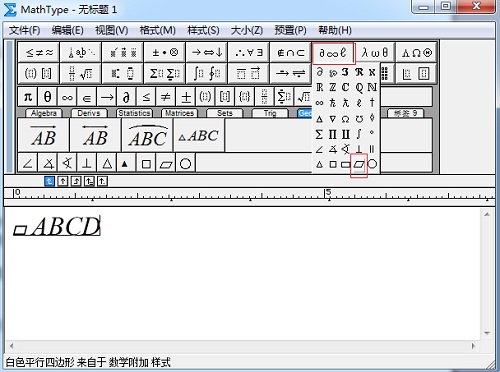
Task: Open the embellishments palette
Action: tap(123, 52)
